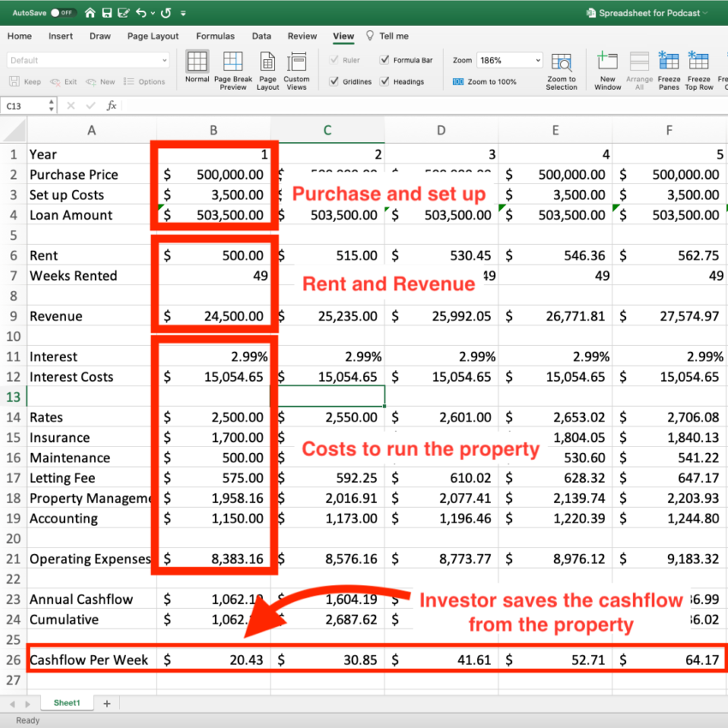Add a new sheet with plus button
728x728 pixels.
pyautogui.click(x=107, y=703)
